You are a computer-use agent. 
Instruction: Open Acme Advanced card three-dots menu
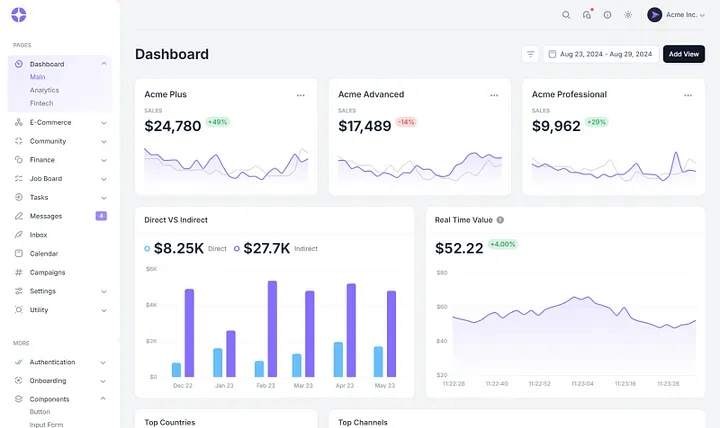click(494, 95)
